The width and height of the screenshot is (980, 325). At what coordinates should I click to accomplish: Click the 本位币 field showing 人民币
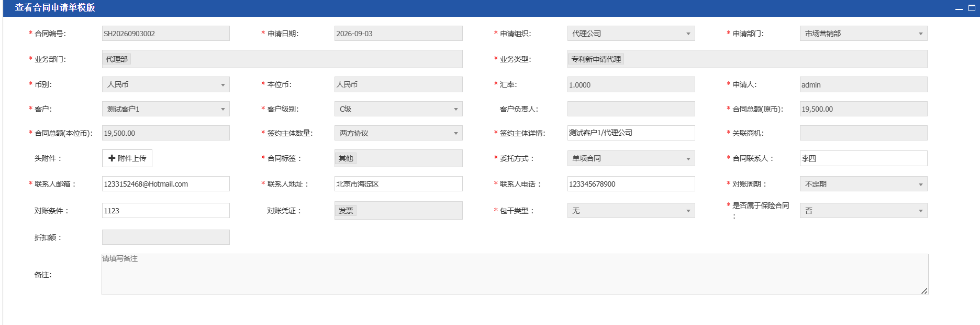(398, 84)
